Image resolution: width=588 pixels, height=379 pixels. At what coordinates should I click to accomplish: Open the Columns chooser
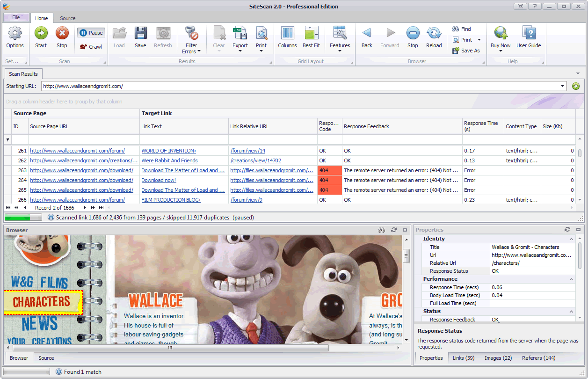pos(287,37)
